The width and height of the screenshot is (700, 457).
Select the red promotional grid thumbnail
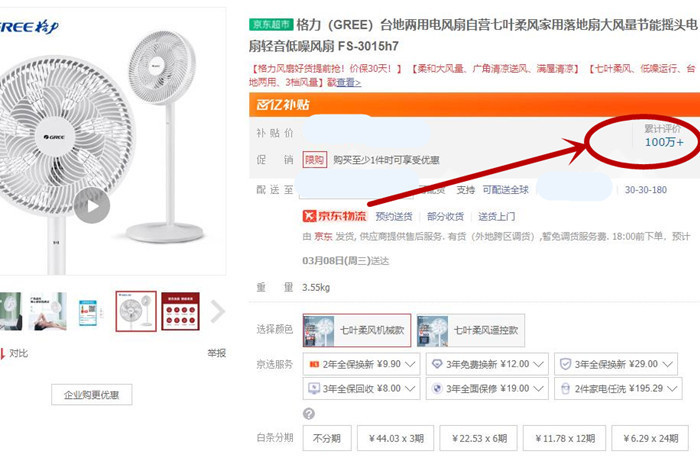(x=180, y=311)
